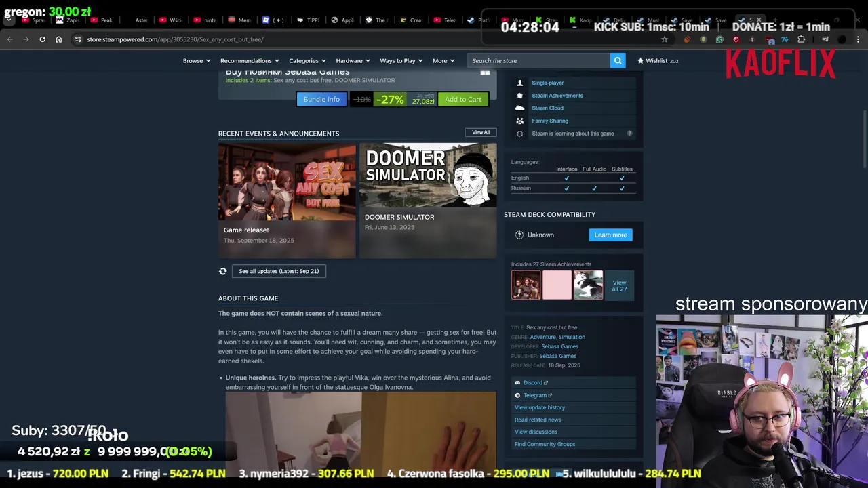Open first achievement thumbnail
The width and height of the screenshot is (868, 488).
click(x=526, y=285)
